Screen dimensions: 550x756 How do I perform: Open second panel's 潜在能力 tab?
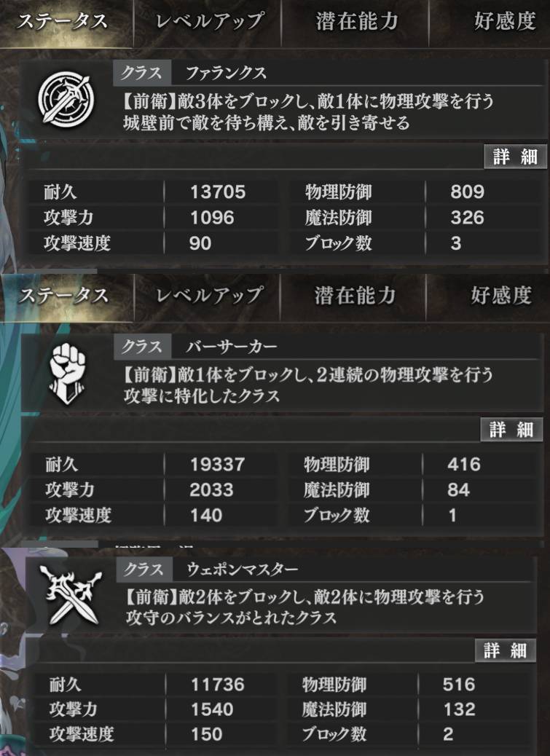tap(354, 295)
